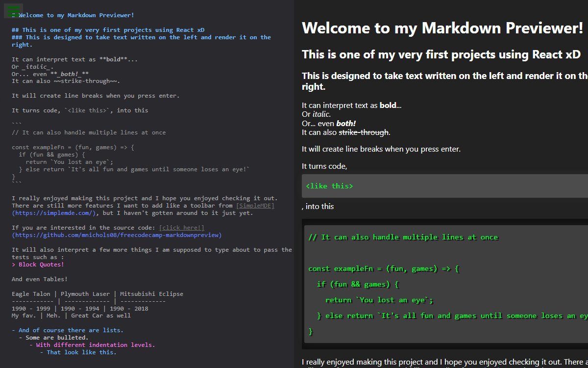The height and width of the screenshot is (368, 588).
Task: Click preview paragraph 'I really enjoyed making this project'
Action: pos(445,363)
